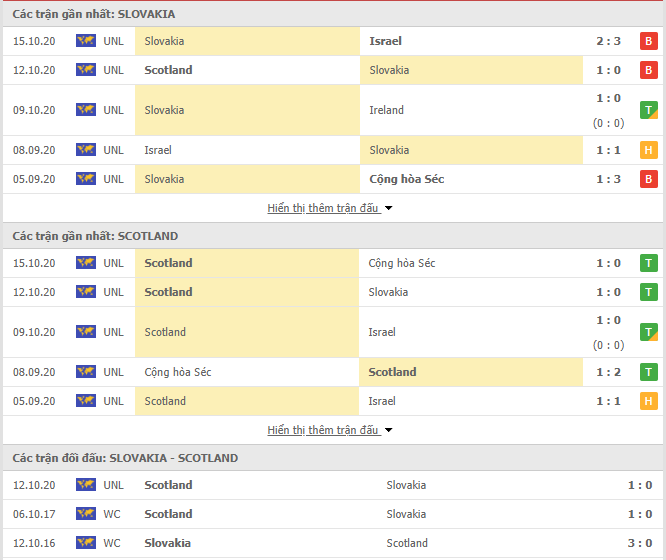The width and height of the screenshot is (666, 560).
Task: Click the green T badge for Scotland vs Israel 09.10.20
Action: click(x=649, y=332)
